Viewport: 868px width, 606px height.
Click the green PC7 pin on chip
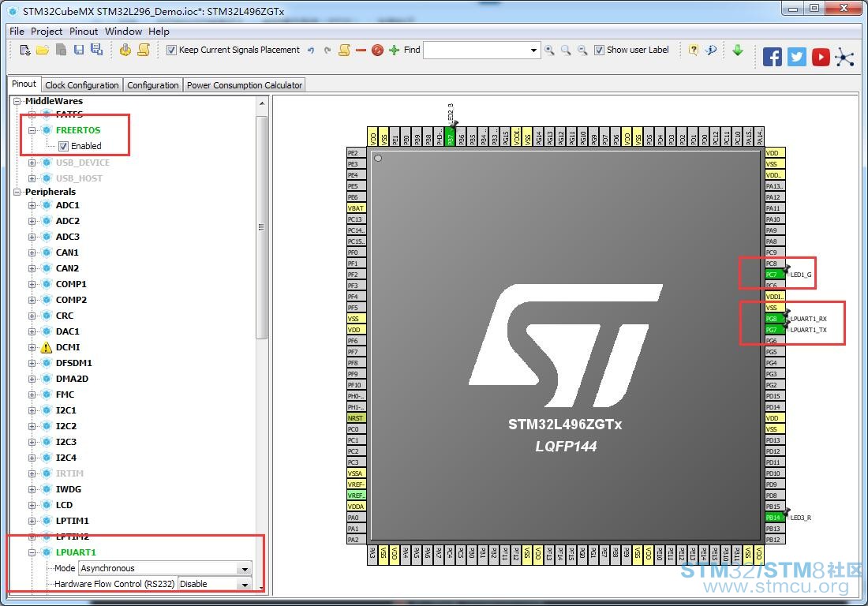click(774, 275)
